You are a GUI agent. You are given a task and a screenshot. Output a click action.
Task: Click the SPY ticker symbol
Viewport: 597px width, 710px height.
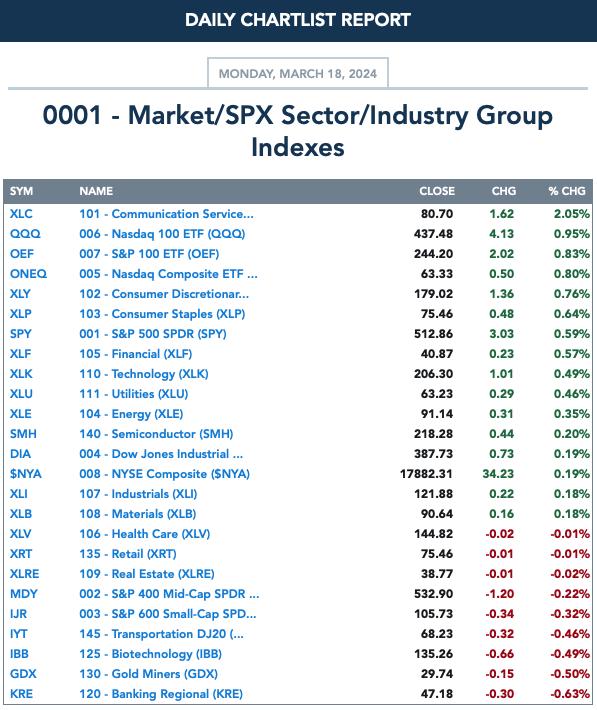pos(21,334)
